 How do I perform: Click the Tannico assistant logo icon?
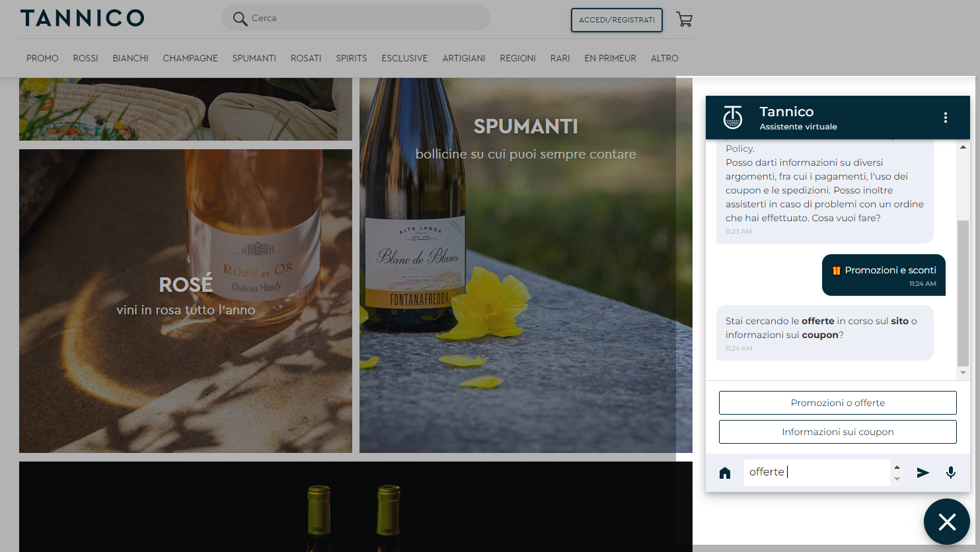[733, 118]
